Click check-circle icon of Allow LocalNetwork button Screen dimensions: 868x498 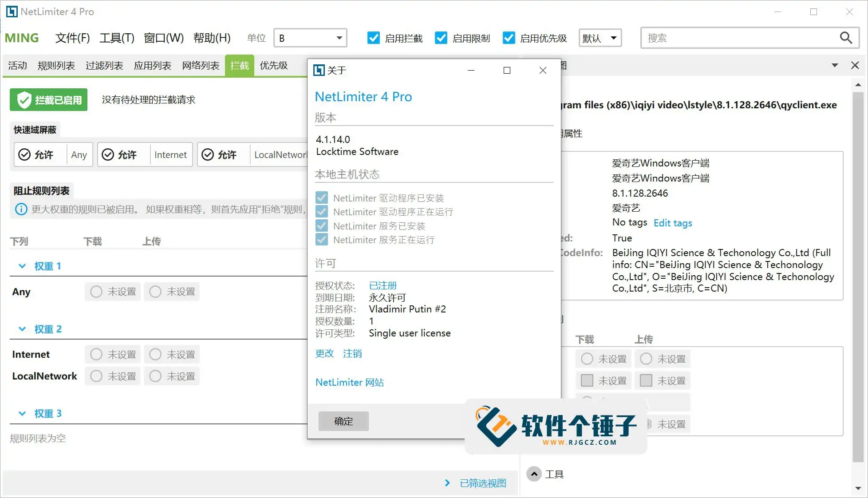[x=208, y=154]
